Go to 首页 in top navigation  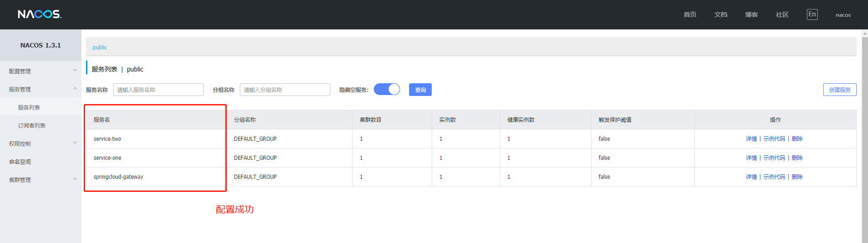pyautogui.click(x=690, y=14)
